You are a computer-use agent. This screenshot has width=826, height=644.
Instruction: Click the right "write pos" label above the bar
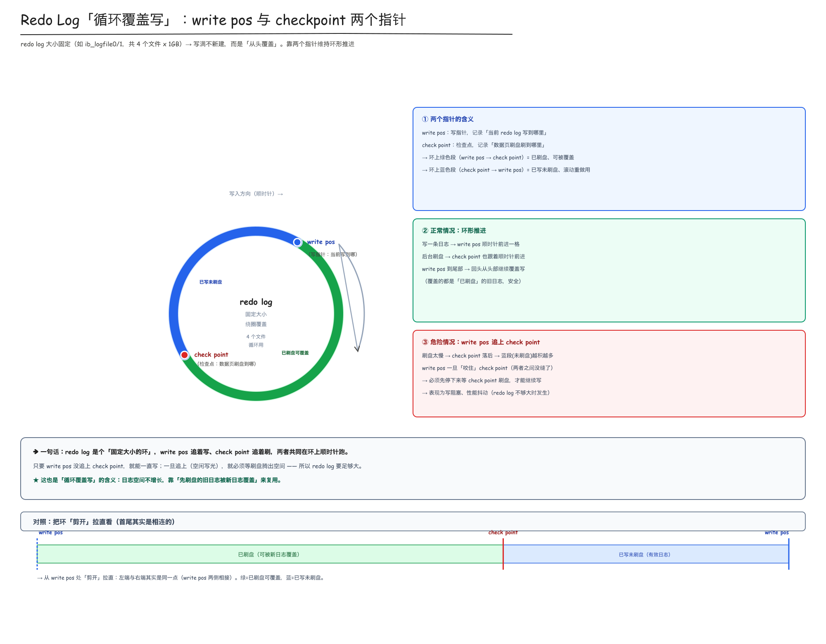coord(777,533)
